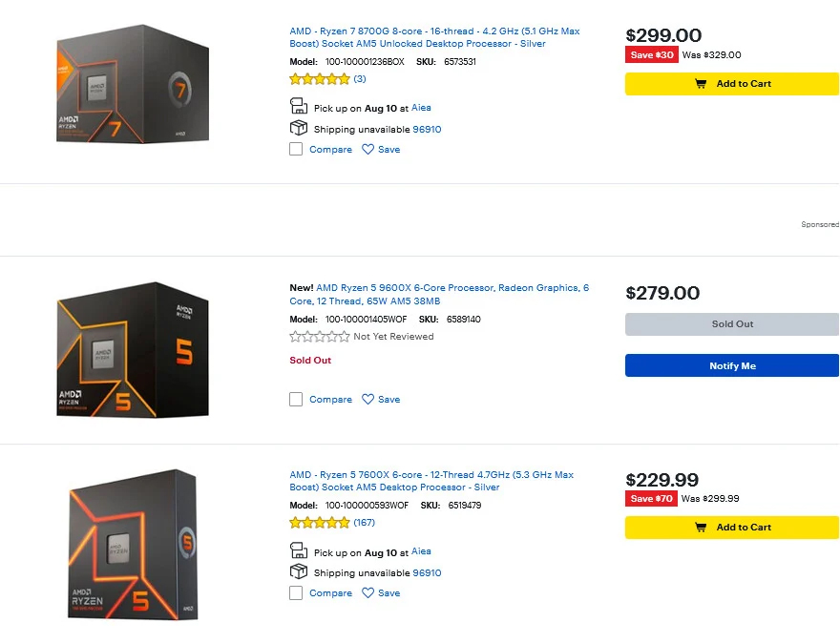Click the heart Save icon for Ryzen 7 8700G
840x643 pixels.
[367, 150]
